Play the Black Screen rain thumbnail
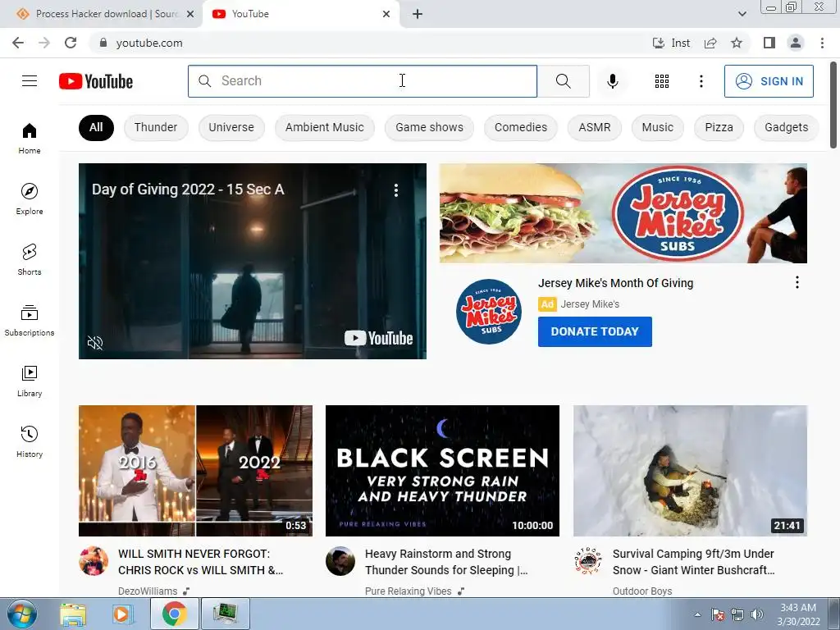 [442, 471]
